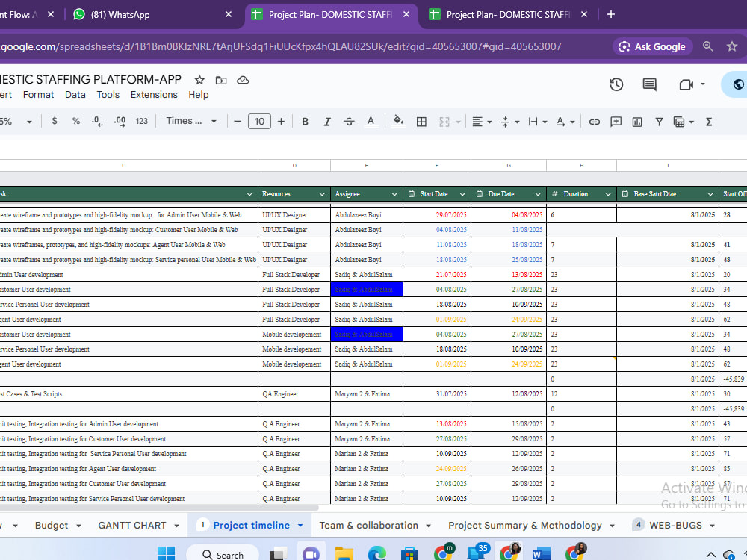Screen dimensions: 747x560
Task: Expand the Due Date column dropdown
Action: click(x=537, y=194)
